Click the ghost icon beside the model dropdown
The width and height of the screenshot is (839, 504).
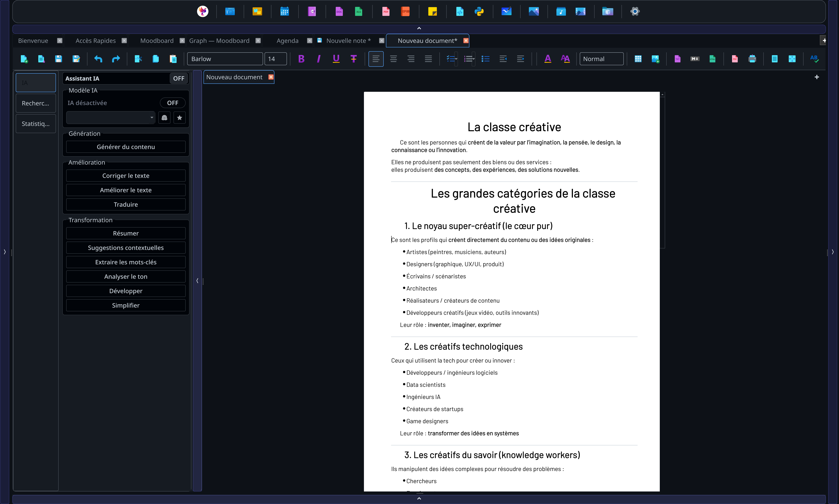tap(164, 118)
